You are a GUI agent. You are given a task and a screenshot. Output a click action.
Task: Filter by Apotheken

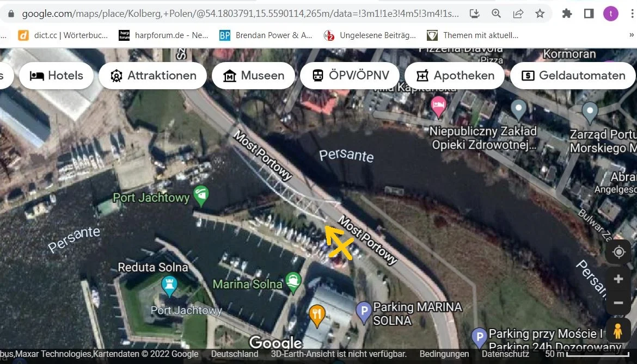tap(454, 76)
